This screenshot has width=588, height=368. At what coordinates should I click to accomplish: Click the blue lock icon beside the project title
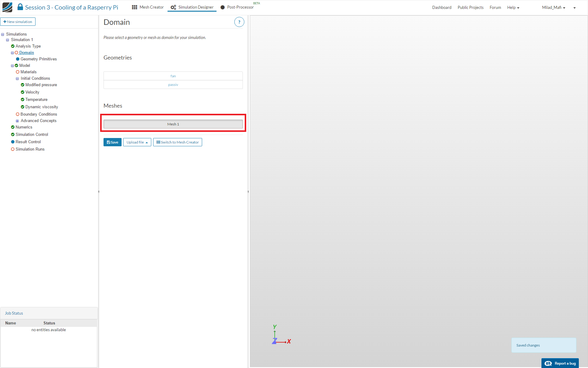20,7
